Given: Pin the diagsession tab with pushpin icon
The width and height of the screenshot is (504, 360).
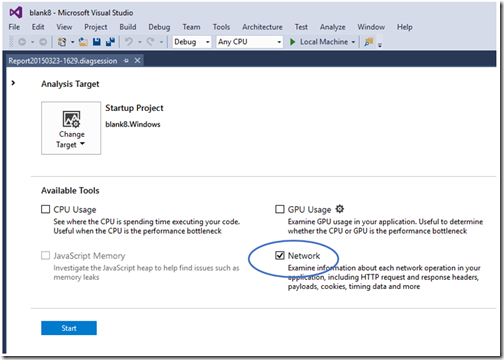Looking at the screenshot, I should tap(126, 61).
